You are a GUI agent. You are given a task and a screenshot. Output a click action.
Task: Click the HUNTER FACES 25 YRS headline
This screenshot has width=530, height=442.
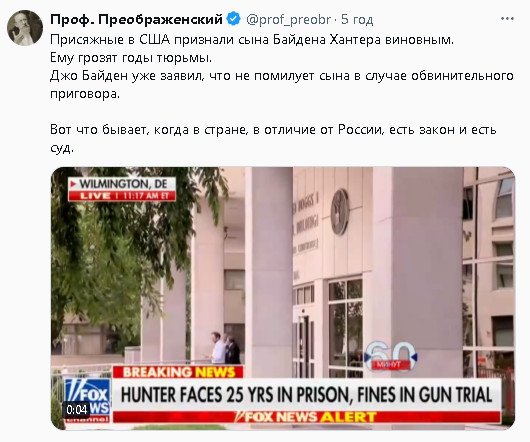[x=306, y=395]
